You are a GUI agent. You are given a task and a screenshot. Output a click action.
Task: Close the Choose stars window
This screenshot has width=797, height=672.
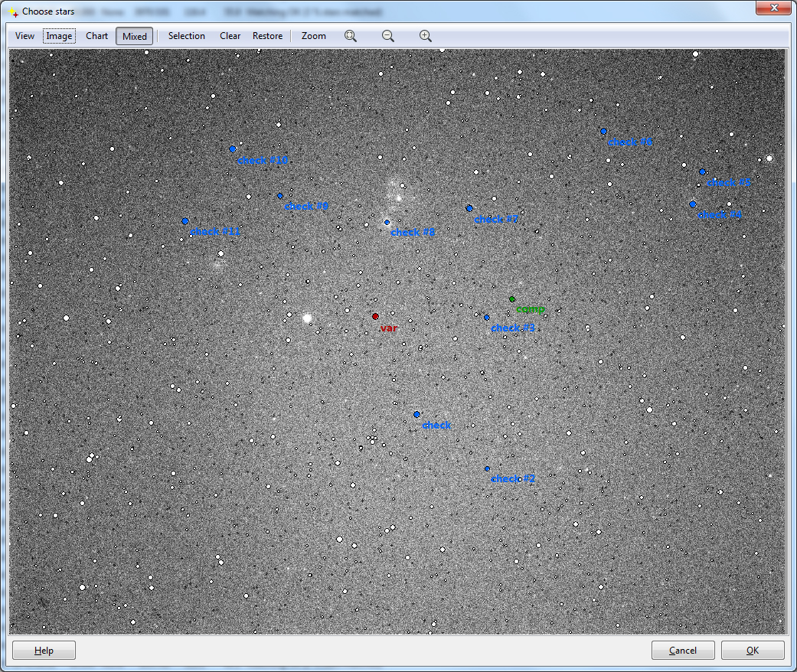773,8
